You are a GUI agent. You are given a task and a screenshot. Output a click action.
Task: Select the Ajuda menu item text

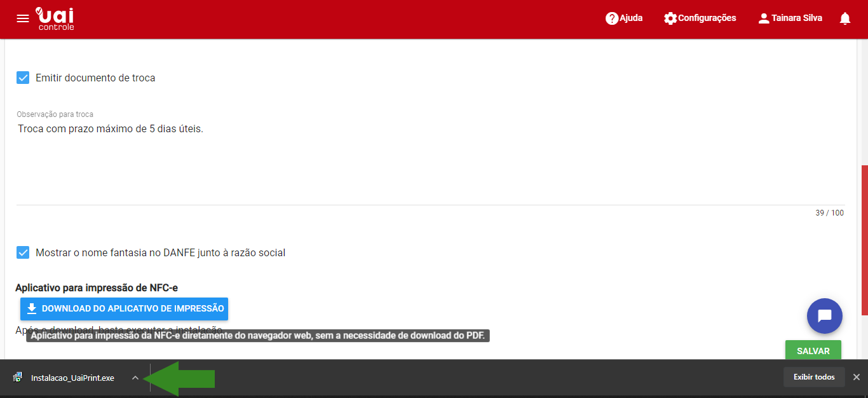pos(631,18)
